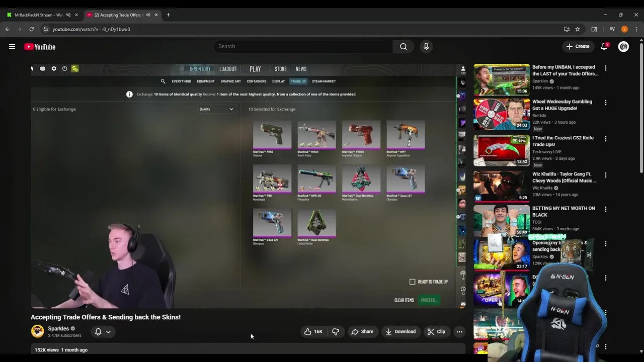644x362 pixels.
Task: Open YouTube notifications bell with badge
Action: [x=604, y=47]
